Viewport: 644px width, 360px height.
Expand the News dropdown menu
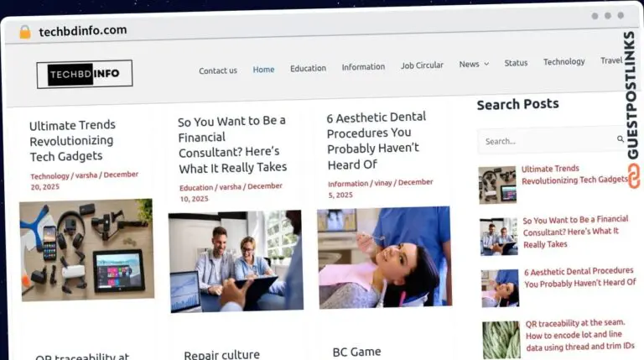point(473,64)
